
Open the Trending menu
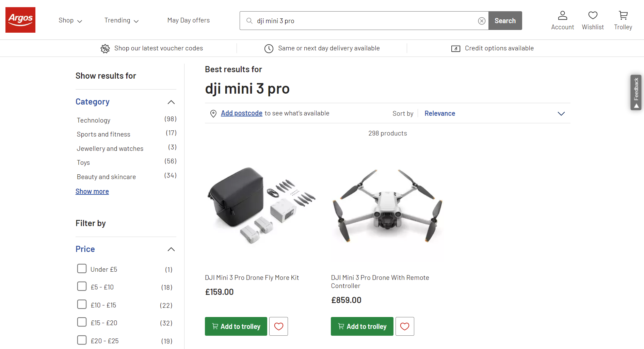(122, 20)
